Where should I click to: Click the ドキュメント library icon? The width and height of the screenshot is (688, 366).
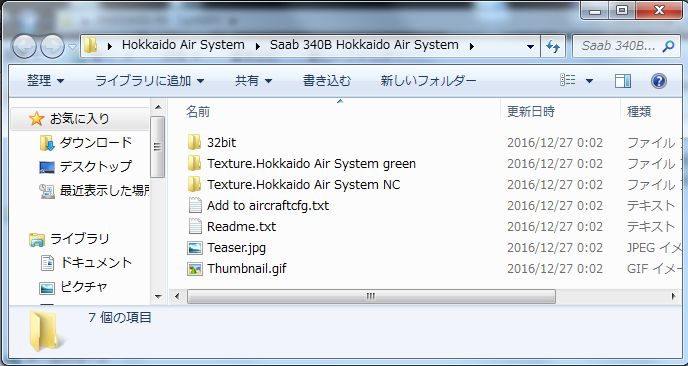point(47,263)
